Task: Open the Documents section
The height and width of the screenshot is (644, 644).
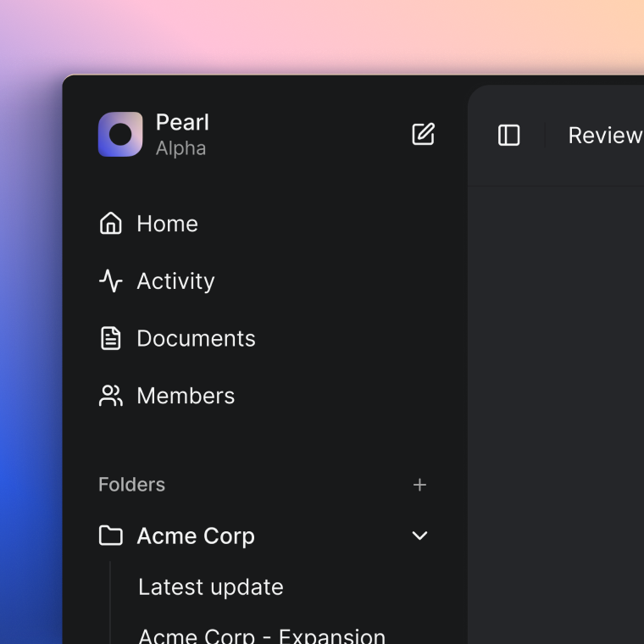Action: [196, 338]
